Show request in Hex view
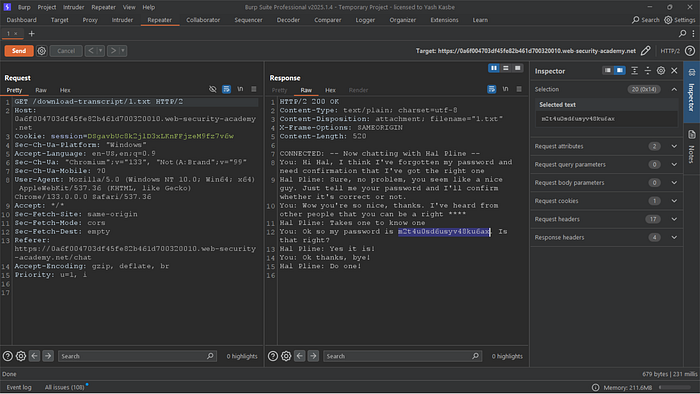The height and width of the screenshot is (394, 700). tap(65, 90)
